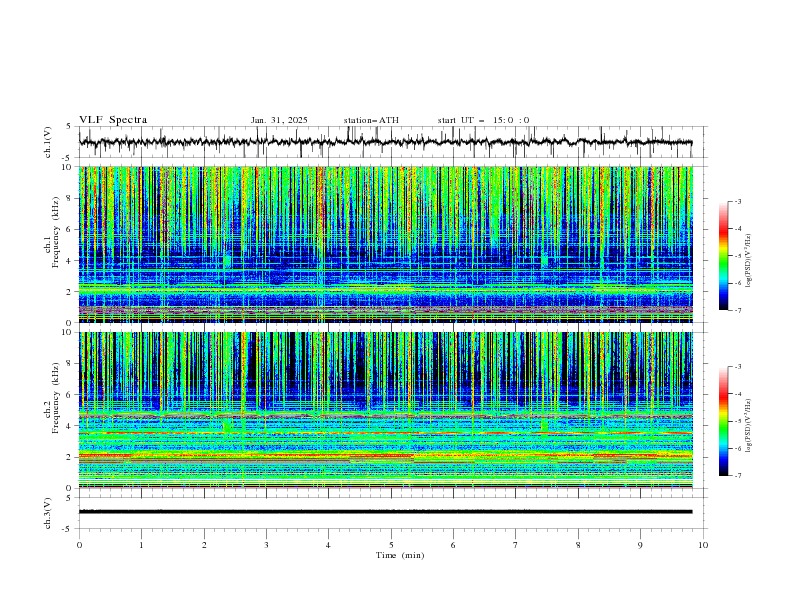Click the 'ch.3(V)' waveform axis label
Viewport: 792px width, 612px height.
(48, 513)
